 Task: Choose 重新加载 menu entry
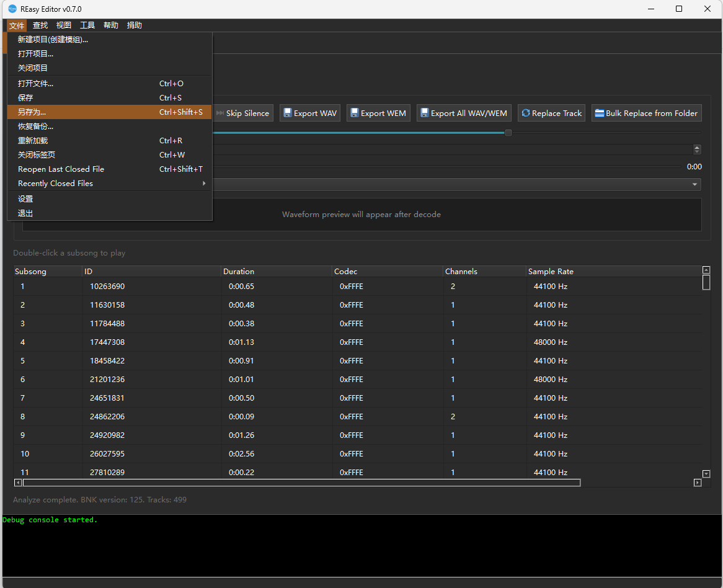109,141
